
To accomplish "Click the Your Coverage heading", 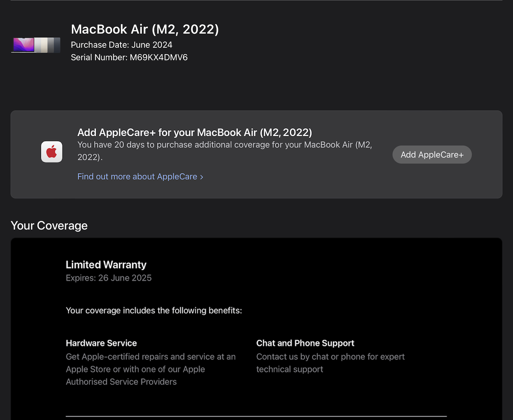I will [49, 226].
